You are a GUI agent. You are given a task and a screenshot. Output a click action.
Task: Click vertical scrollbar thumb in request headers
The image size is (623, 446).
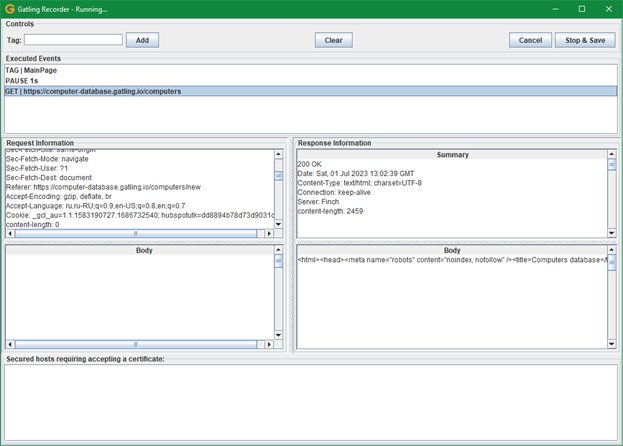279,176
